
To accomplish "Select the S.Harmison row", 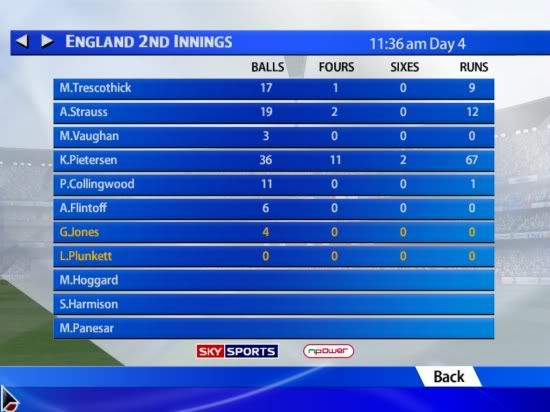I will click(x=274, y=304).
